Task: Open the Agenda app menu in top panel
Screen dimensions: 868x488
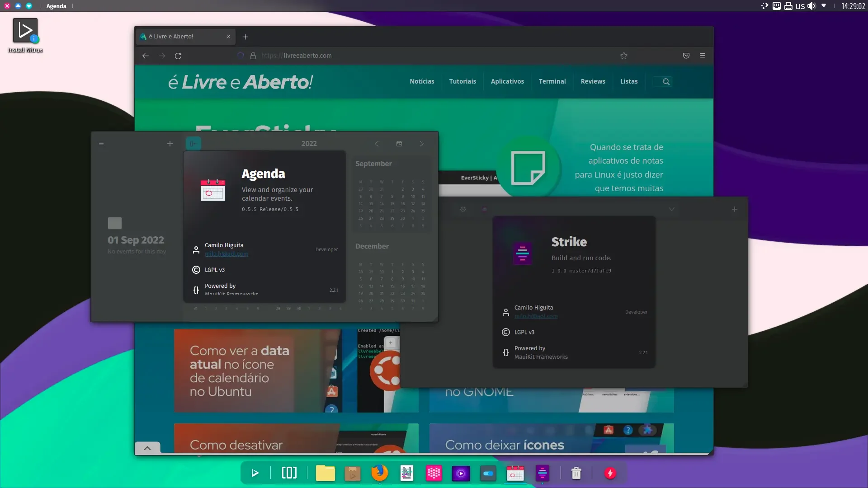Action: point(56,6)
